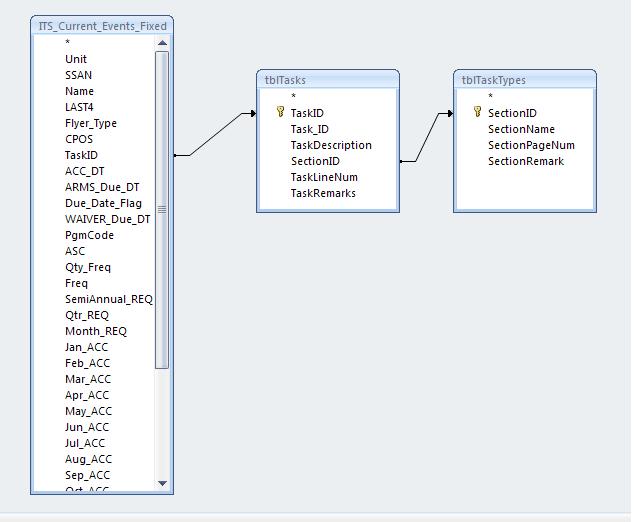Viewport: 640px width, 522px height.
Task: Select the Sep_ACC field
Action: coord(87,475)
